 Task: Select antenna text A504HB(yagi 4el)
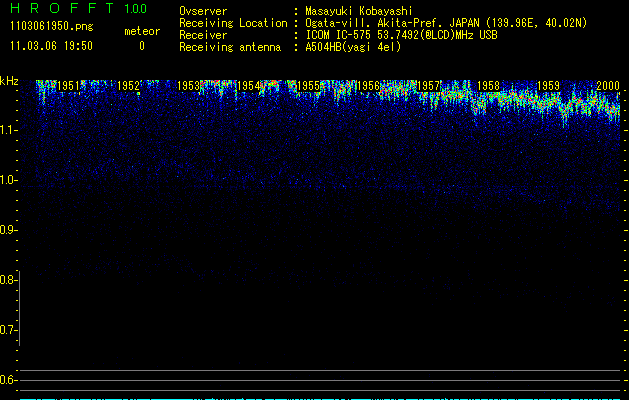click(x=353, y=47)
